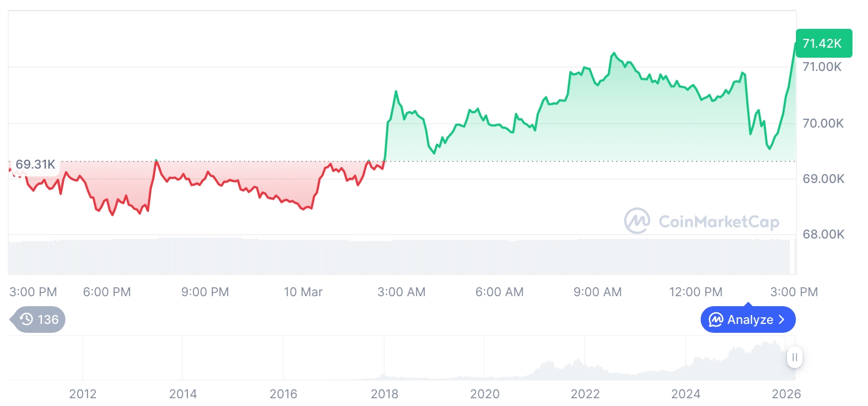The height and width of the screenshot is (406, 868).
Task: Click the CoinMarketCap logo watermark icon
Action: pos(637,221)
